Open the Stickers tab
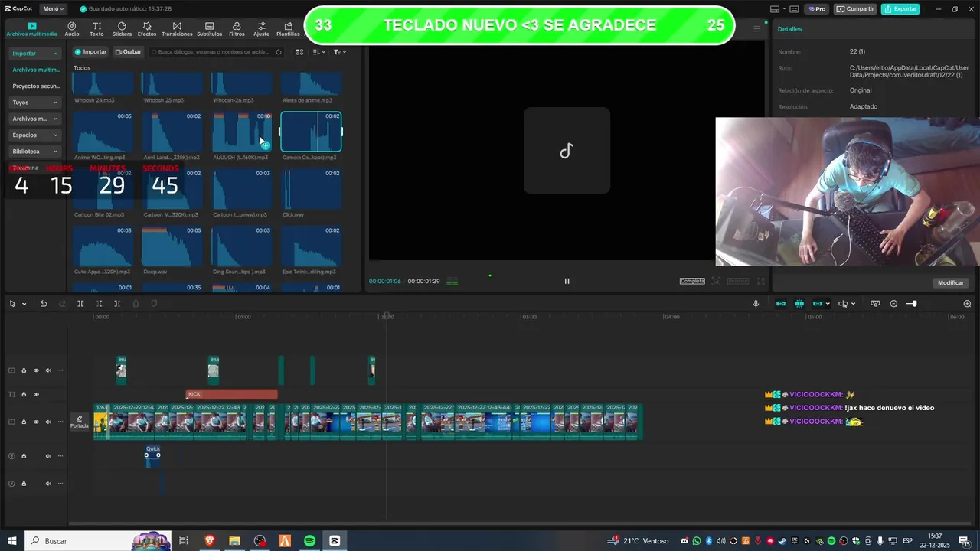The image size is (980, 551). coord(122,29)
